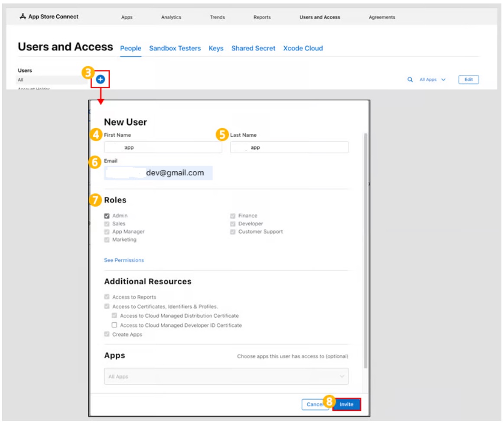Toggle the Admin role checkbox

(x=107, y=216)
